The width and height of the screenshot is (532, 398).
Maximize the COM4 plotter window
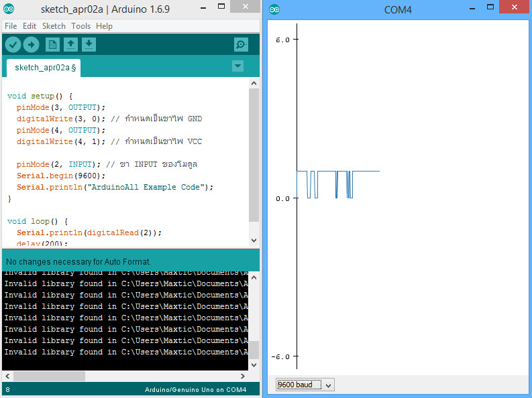click(490, 7)
